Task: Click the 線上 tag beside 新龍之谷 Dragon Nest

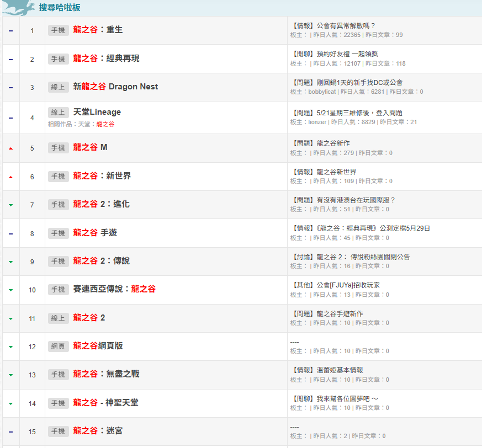Action: click(x=58, y=87)
